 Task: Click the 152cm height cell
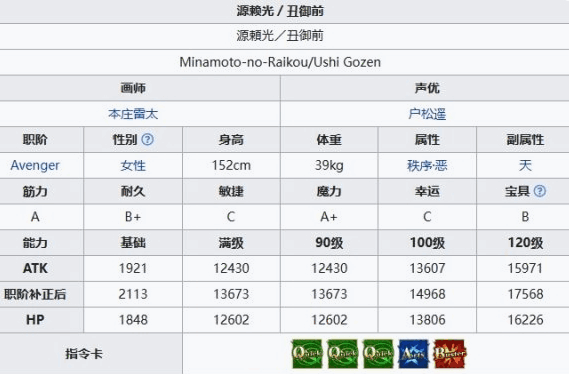point(231,165)
